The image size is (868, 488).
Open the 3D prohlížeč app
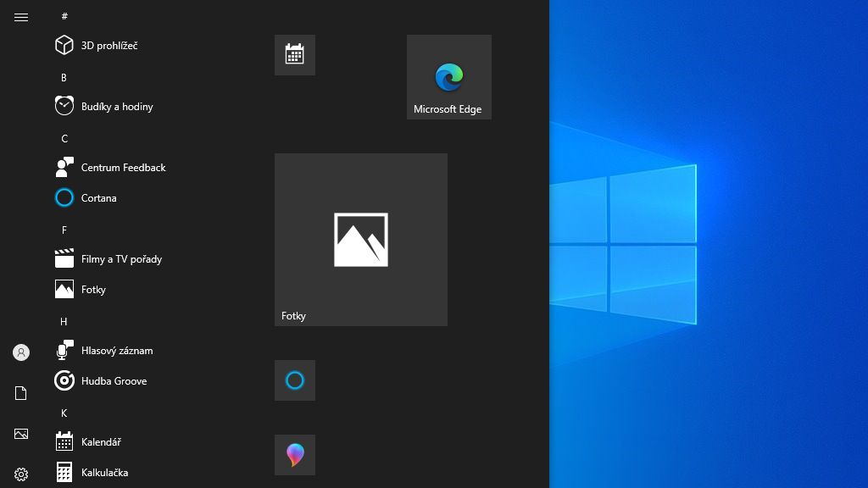click(x=108, y=46)
